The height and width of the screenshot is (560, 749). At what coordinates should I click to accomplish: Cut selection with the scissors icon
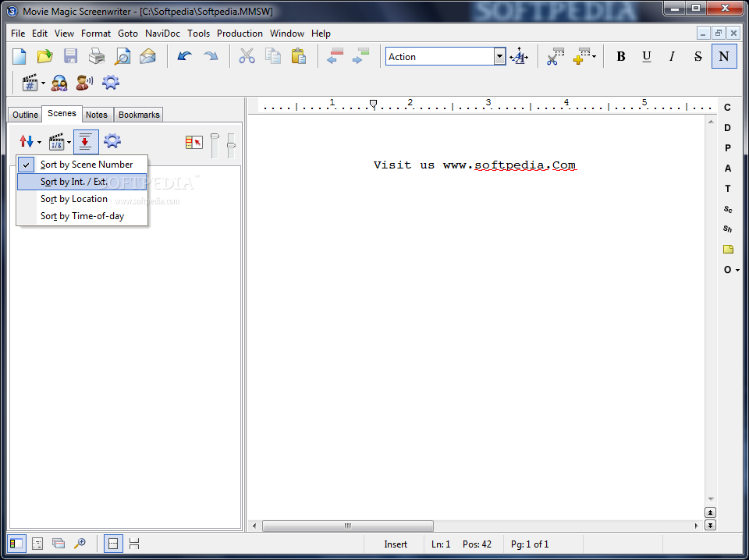pos(247,56)
